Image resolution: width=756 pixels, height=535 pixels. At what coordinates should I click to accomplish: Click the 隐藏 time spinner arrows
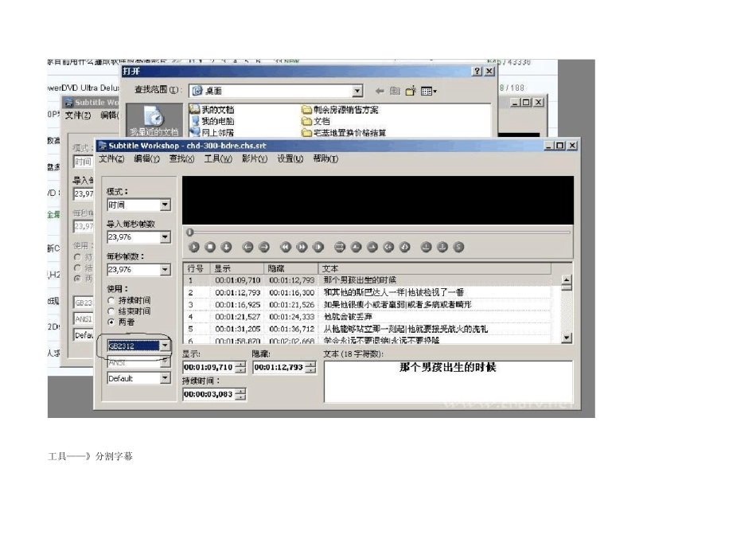(311, 367)
